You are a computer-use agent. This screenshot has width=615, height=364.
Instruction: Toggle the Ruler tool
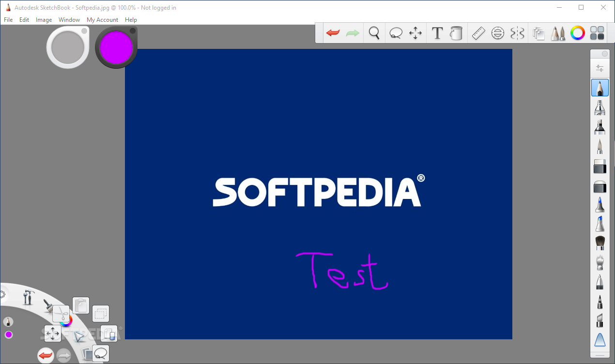coord(478,33)
